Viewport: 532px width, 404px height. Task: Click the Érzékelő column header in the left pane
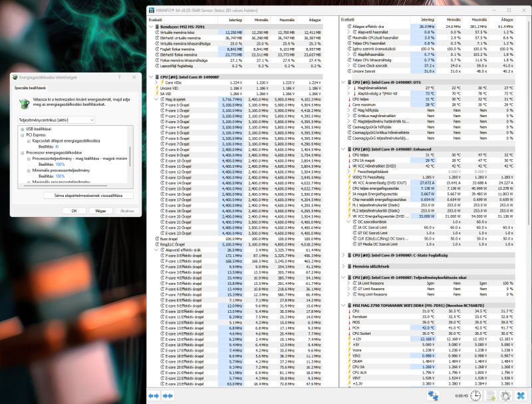coord(155,20)
